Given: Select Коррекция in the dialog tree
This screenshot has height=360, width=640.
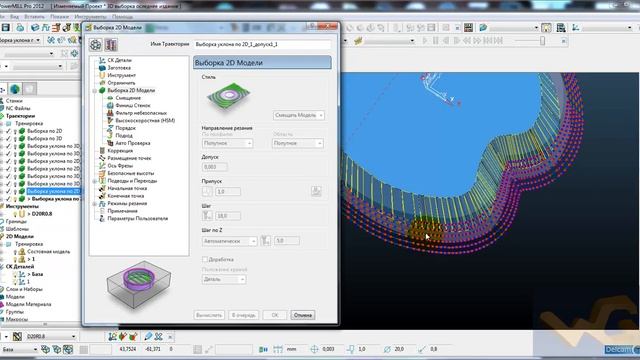Looking at the screenshot, I should (120, 151).
